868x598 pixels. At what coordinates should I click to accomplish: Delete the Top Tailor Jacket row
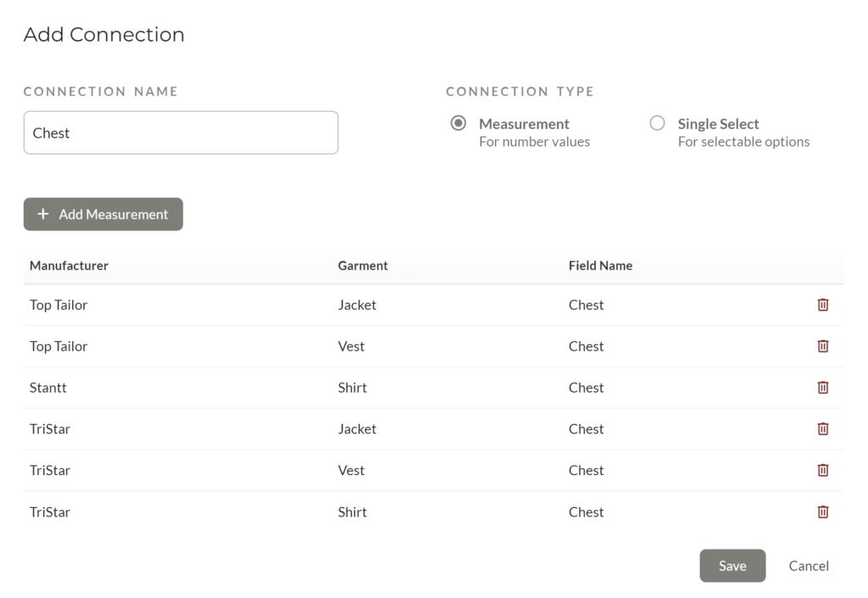pyautogui.click(x=822, y=305)
